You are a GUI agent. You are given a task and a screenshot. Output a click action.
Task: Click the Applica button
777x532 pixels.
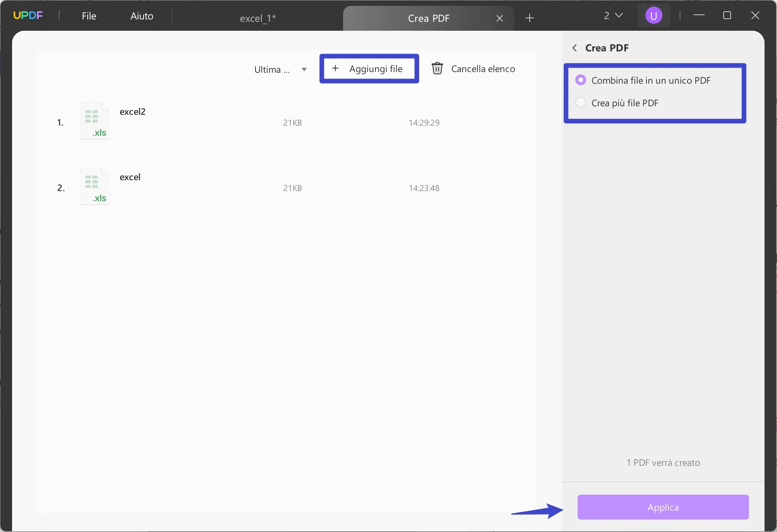click(663, 507)
